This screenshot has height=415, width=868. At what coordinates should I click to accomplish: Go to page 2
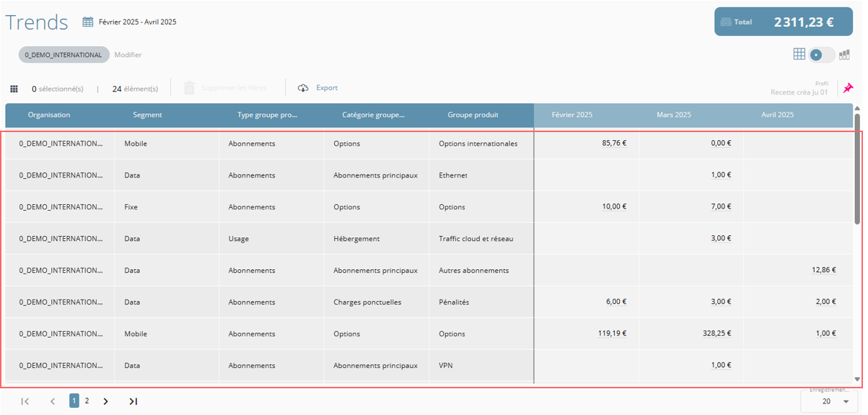tap(87, 401)
